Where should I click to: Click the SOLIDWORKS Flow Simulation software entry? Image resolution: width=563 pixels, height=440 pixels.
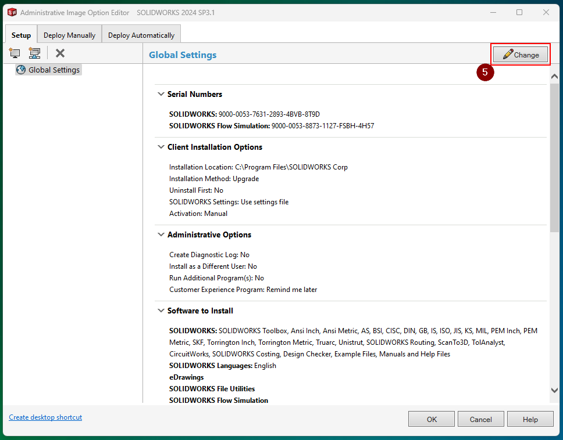[x=219, y=400]
